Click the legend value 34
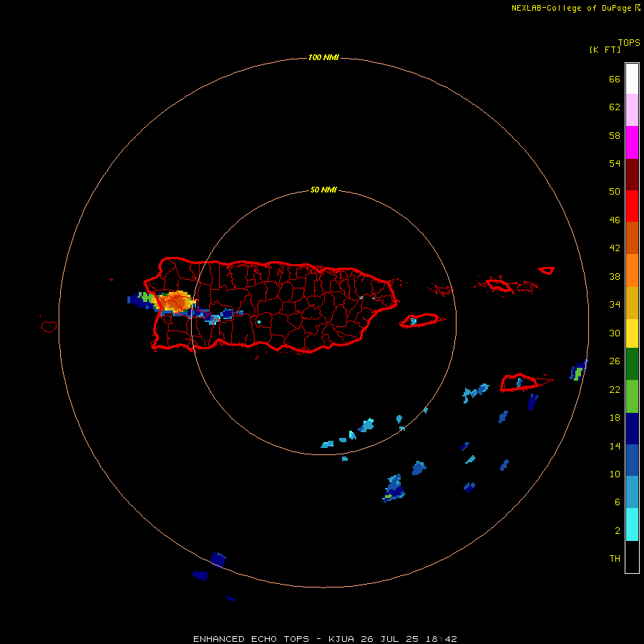Screen dimensions: 644x644 615,304
